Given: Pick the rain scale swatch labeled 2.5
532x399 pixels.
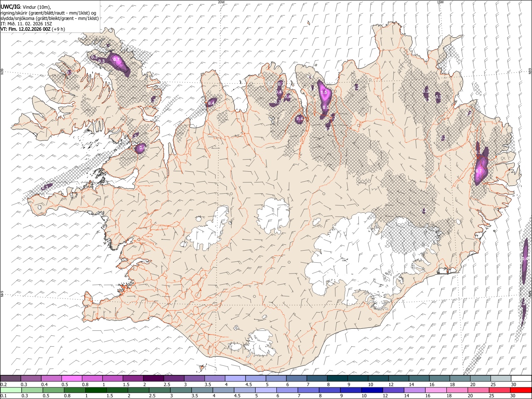Looking at the screenshot, I should point(160,390).
